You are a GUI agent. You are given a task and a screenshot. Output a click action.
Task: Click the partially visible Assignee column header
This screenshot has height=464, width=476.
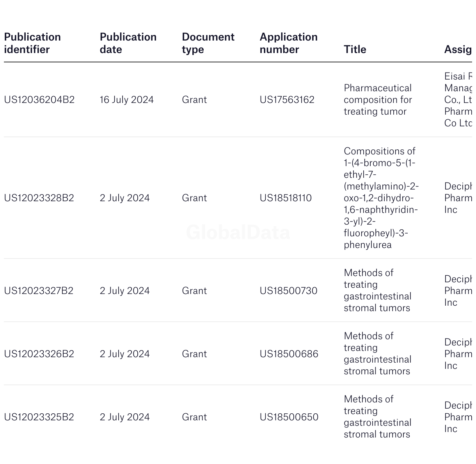point(458,50)
